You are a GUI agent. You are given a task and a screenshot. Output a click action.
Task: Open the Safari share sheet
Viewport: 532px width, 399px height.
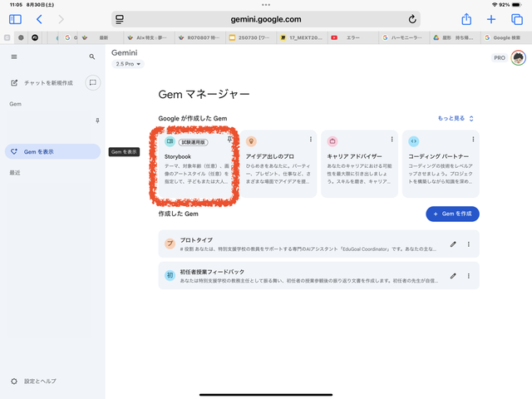(466, 19)
